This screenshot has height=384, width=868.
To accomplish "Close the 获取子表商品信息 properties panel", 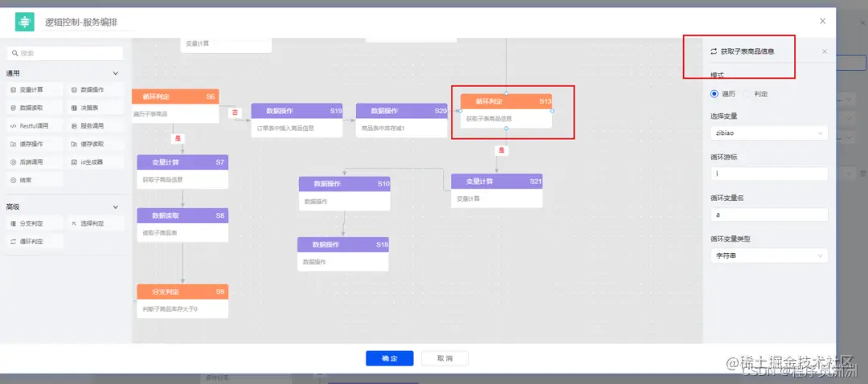I will [825, 51].
